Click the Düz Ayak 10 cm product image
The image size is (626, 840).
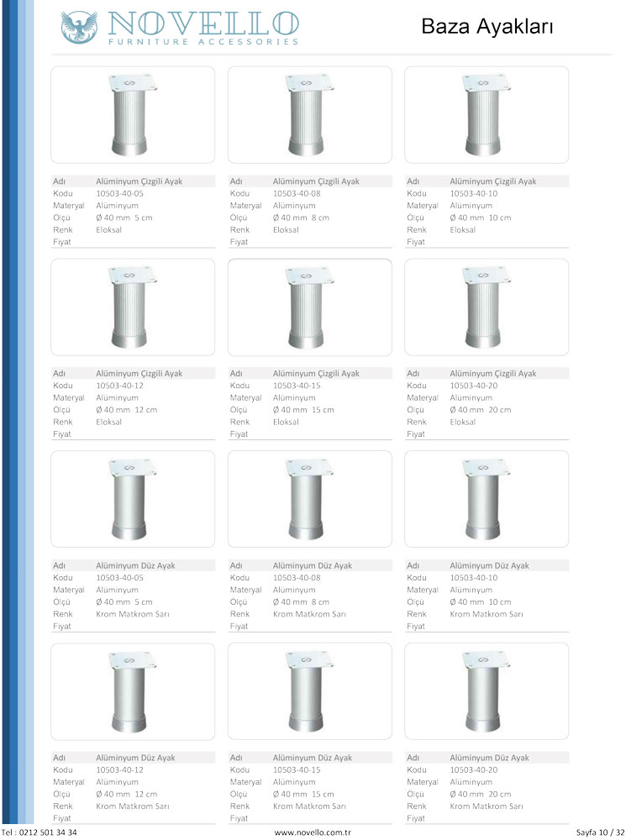point(487,500)
